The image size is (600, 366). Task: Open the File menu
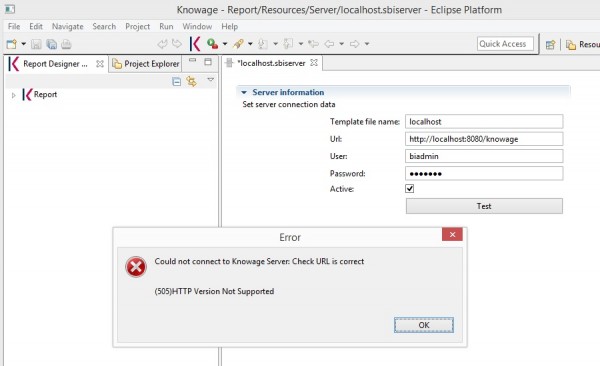click(x=14, y=26)
